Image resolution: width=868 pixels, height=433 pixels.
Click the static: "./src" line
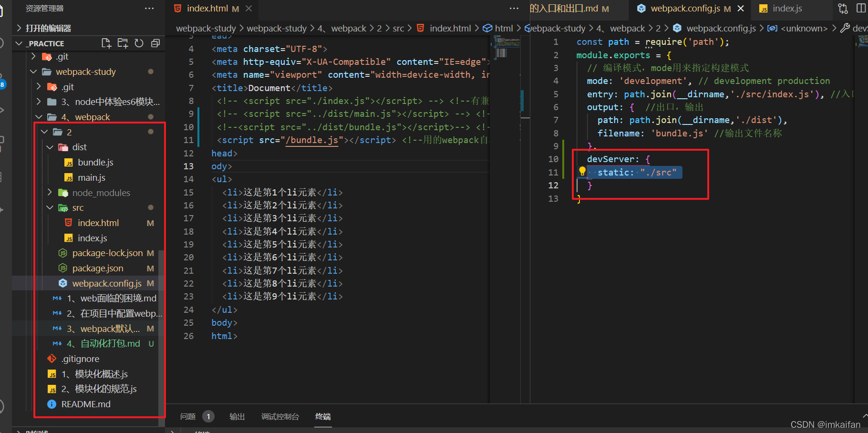coord(637,173)
